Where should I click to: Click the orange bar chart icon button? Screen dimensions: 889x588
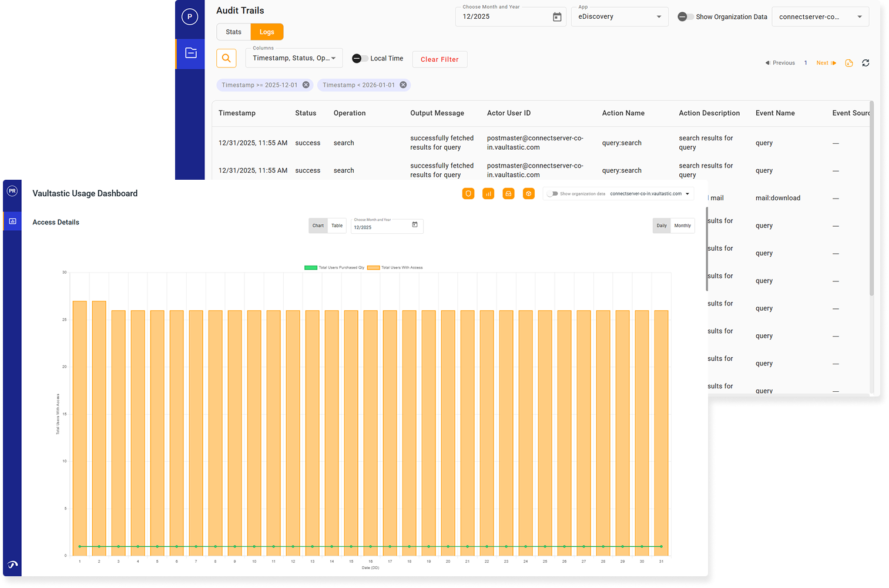click(x=488, y=193)
